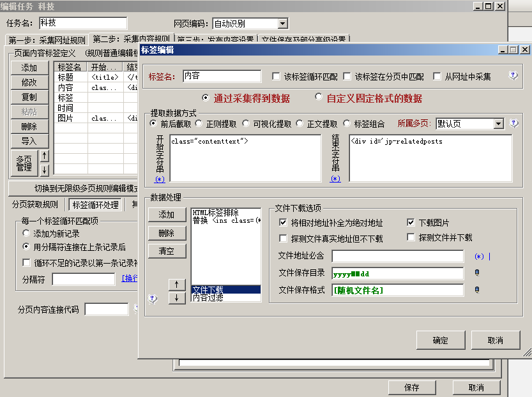Click 清空 button in data processing
The height and width of the screenshot is (397, 532).
(x=167, y=251)
